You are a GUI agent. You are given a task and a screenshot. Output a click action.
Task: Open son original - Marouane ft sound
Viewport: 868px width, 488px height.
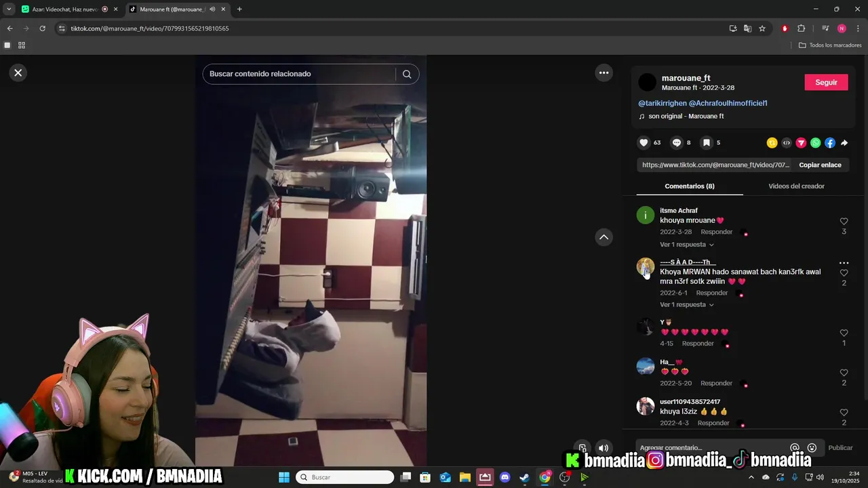[686, 117]
